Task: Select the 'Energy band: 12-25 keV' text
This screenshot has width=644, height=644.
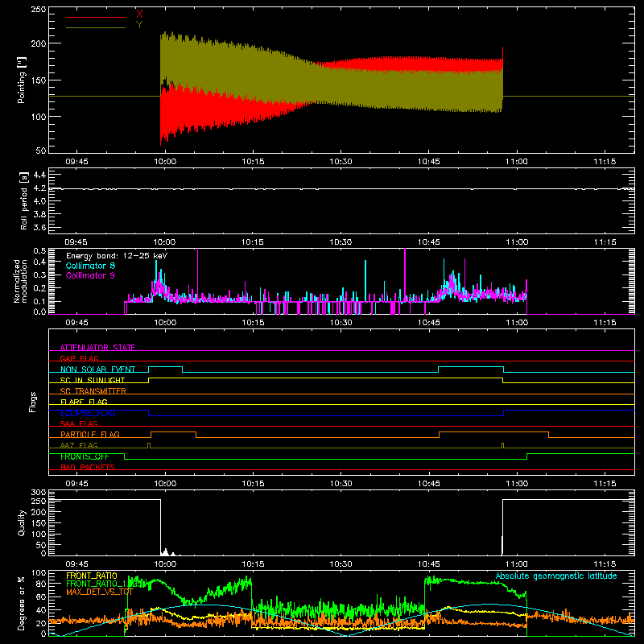Action: coord(117,256)
